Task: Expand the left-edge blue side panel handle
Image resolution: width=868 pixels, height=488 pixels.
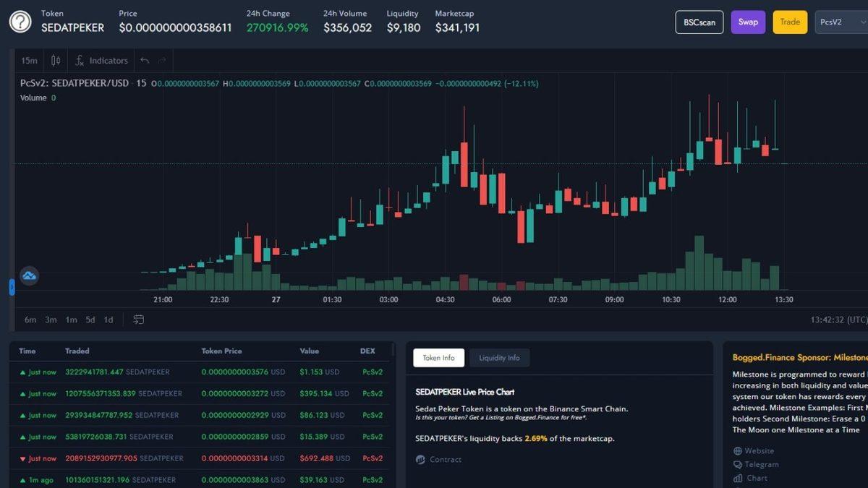Action: coord(12,287)
